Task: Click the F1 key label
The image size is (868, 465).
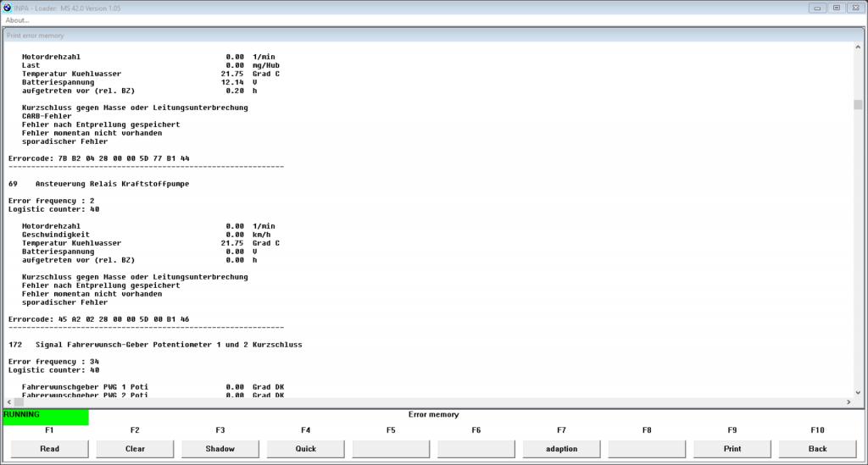Action: 49,430
